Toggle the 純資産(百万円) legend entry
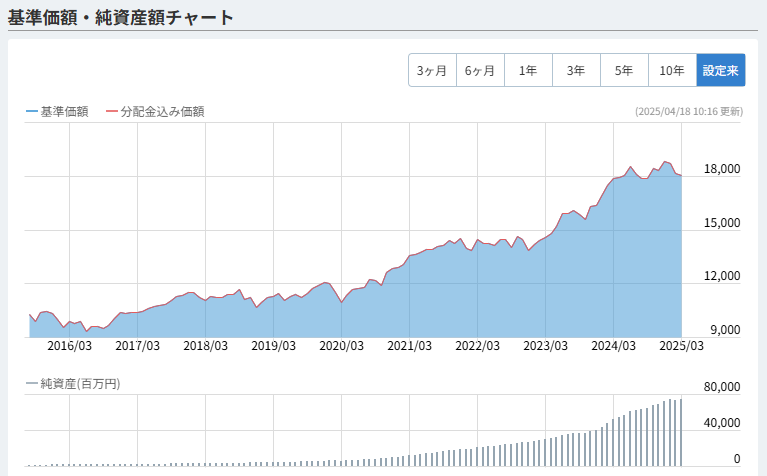The image size is (767, 476). 73,384
